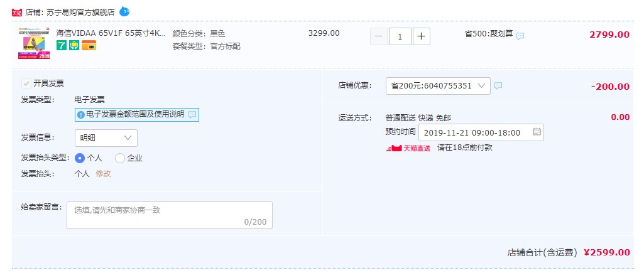Decrease the quantity with the minus button

pyautogui.click(x=379, y=36)
